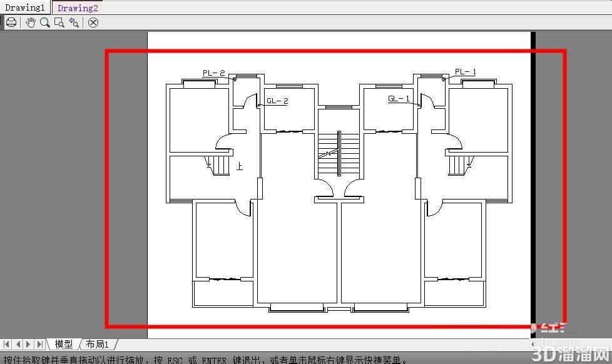Screen dimensions: 612x364
Task: Select the Zoom magnifier tool
Action: (45, 23)
